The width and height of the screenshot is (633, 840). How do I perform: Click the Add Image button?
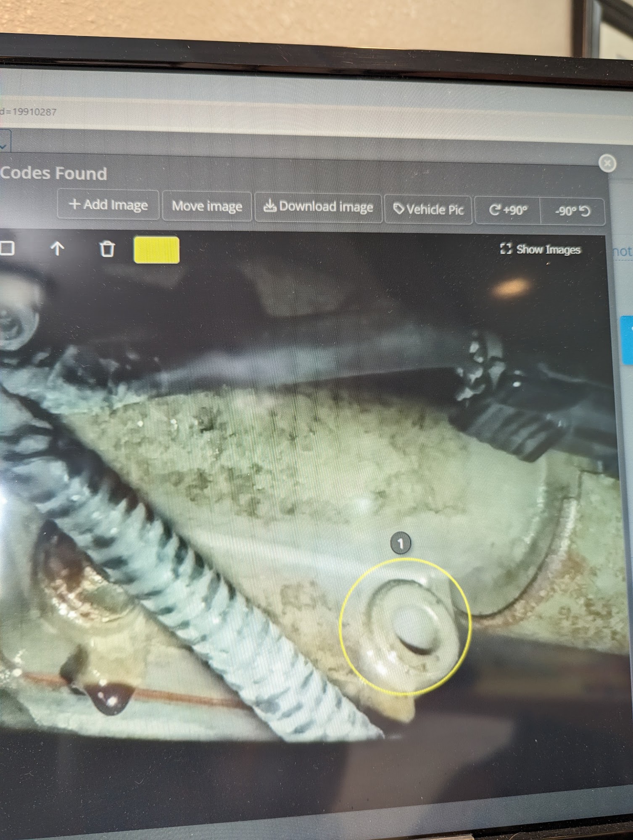click(108, 205)
